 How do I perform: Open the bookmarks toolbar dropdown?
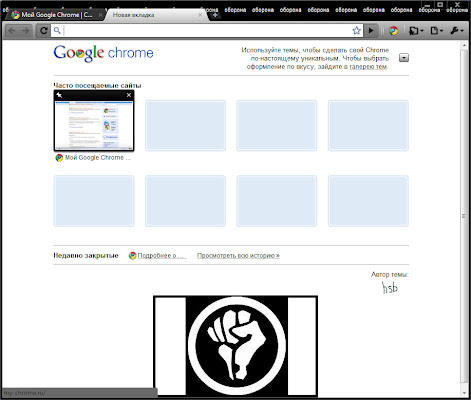pos(416,31)
